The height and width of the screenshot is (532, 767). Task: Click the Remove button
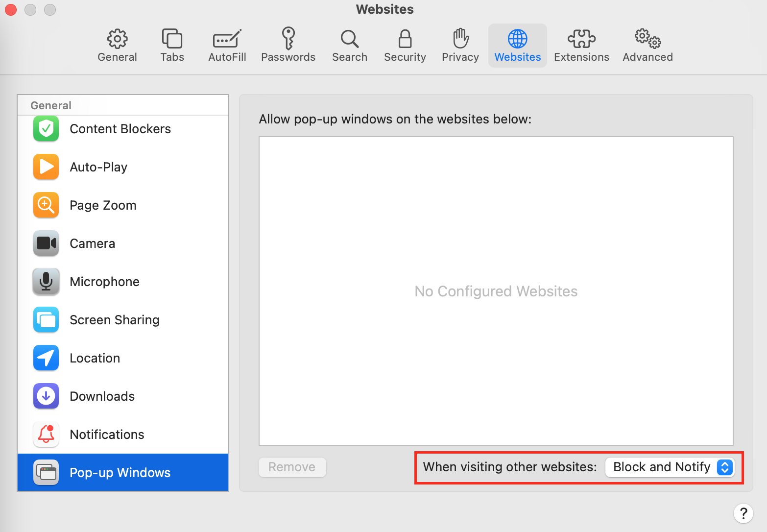click(292, 467)
